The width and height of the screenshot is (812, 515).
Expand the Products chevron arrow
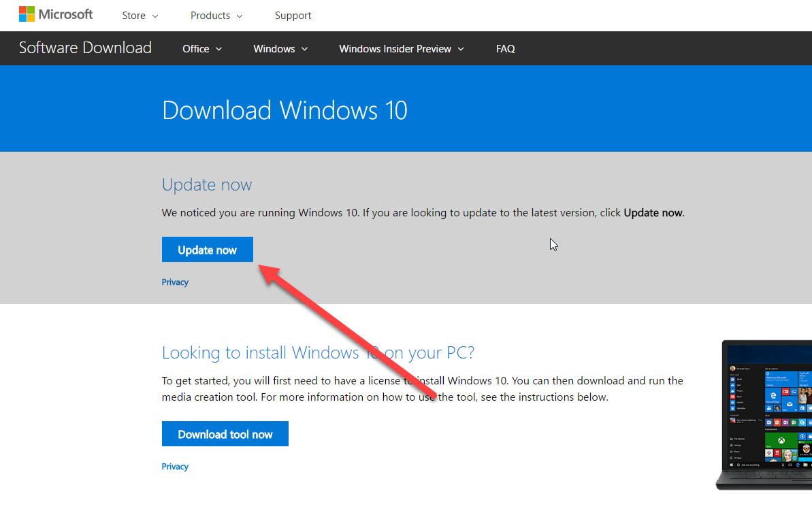[240, 16]
